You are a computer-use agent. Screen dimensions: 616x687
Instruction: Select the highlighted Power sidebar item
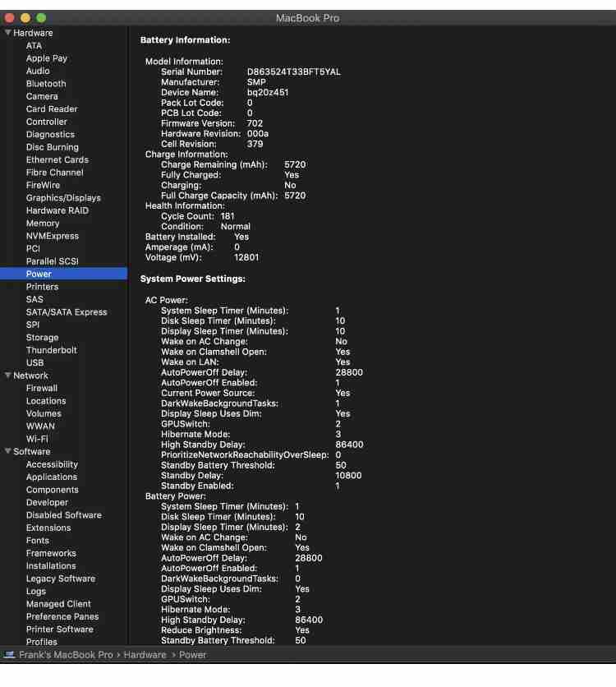64,274
